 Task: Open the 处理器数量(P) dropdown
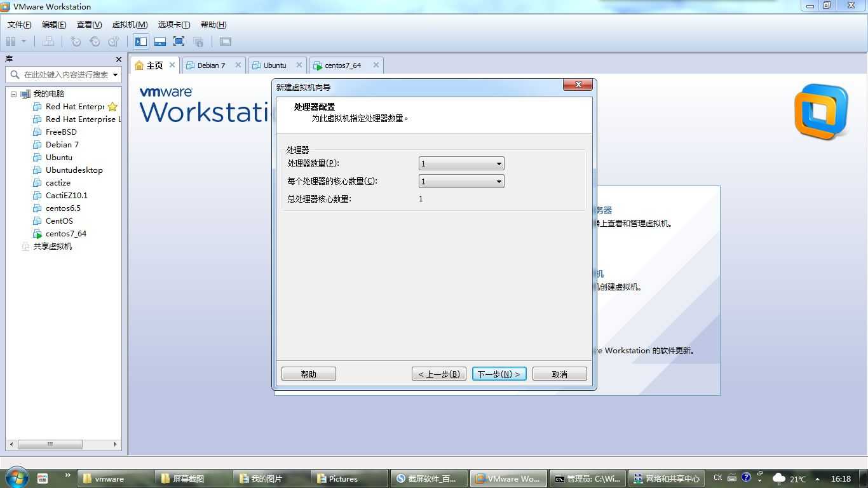click(x=461, y=164)
